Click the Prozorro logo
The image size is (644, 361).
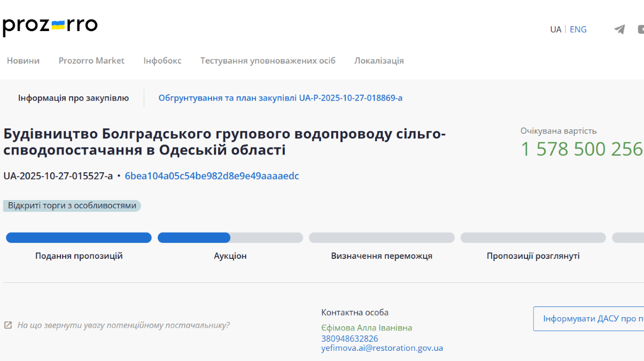[x=50, y=26]
